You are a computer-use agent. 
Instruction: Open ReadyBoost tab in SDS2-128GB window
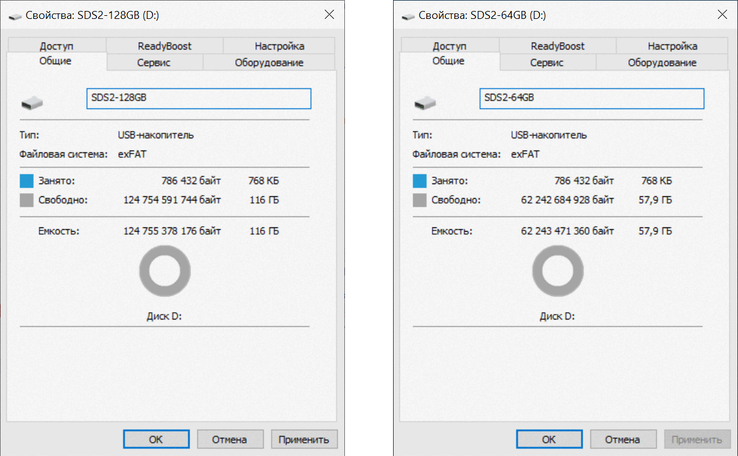(165, 46)
